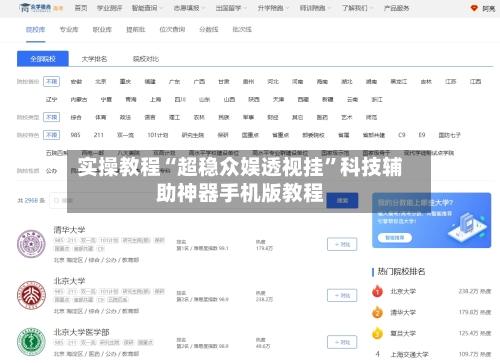The image size is (500, 363).
Task: Switch to the 位次查询 tab
Action: 172,30
